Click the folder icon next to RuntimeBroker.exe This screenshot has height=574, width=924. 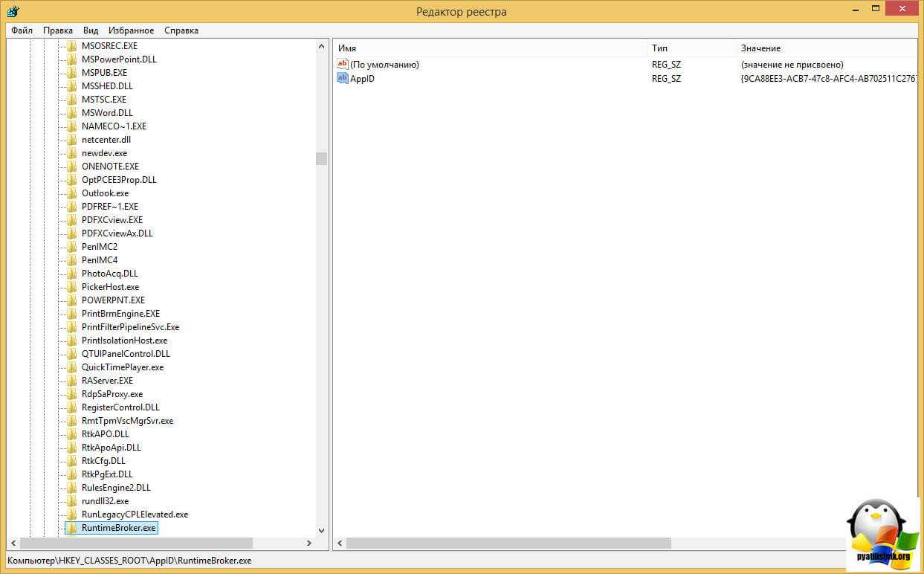click(x=71, y=528)
